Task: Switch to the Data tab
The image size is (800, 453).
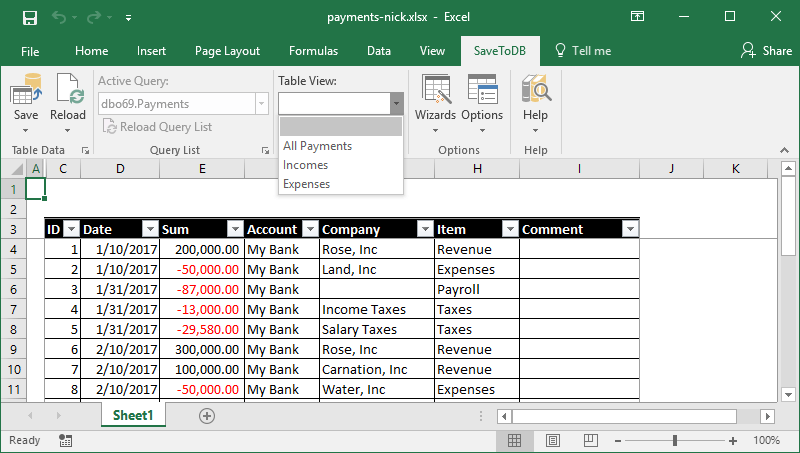Action: [379, 51]
